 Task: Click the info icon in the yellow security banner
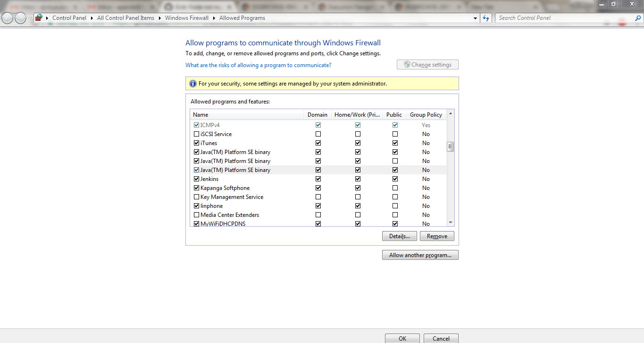192,83
